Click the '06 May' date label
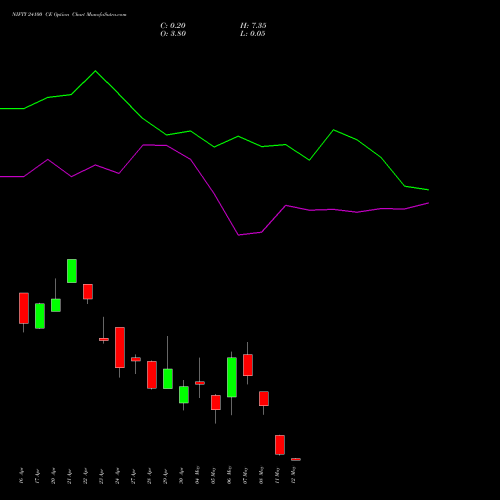The height and width of the screenshot is (500, 500). click(x=230, y=475)
